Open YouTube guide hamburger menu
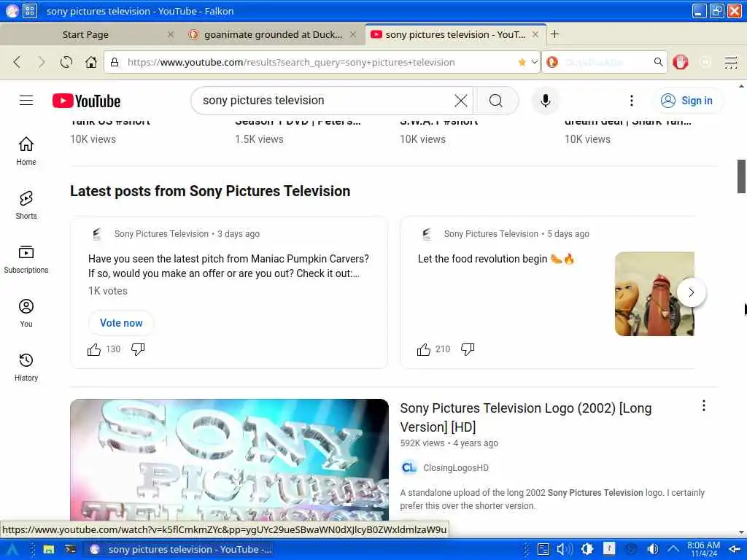 (26, 101)
